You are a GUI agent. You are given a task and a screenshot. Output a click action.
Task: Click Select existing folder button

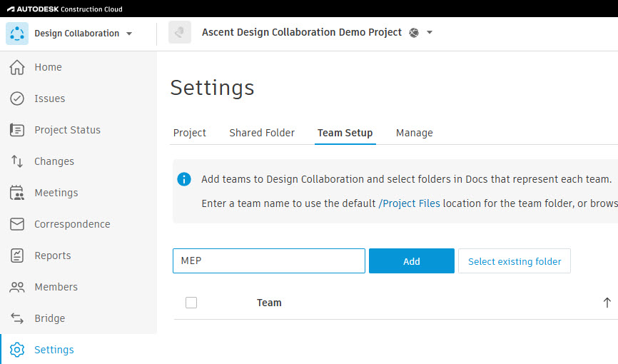pyautogui.click(x=515, y=261)
